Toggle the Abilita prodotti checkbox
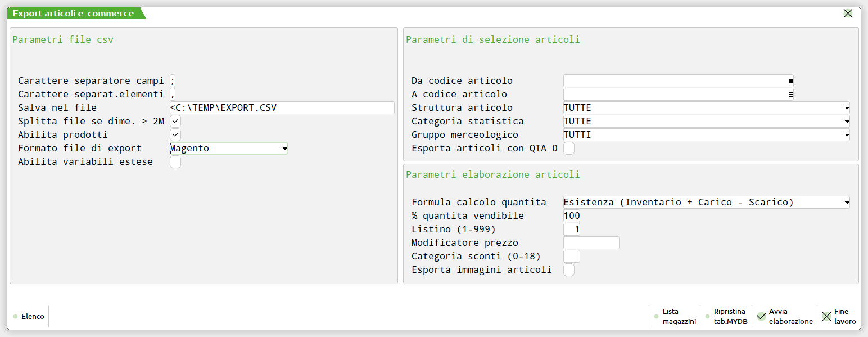Image resolution: width=868 pixels, height=337 pixels. [176, 134]
